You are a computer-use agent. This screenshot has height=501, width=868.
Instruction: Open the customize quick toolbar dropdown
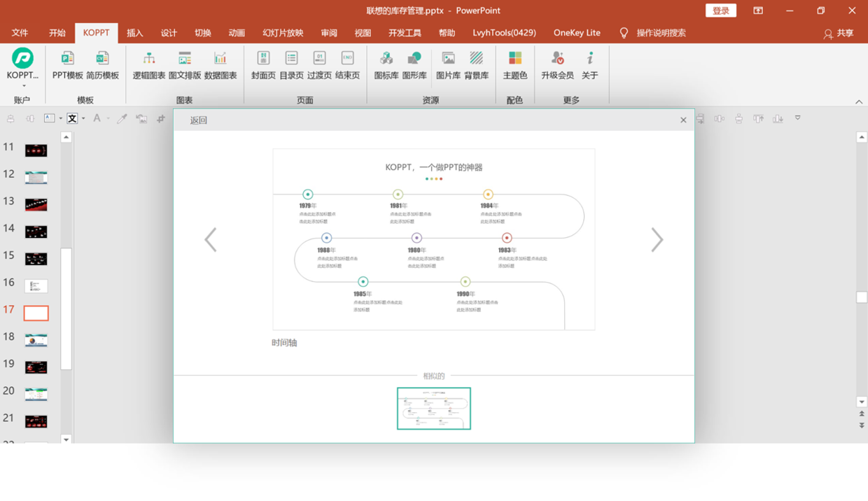(797, 118)
